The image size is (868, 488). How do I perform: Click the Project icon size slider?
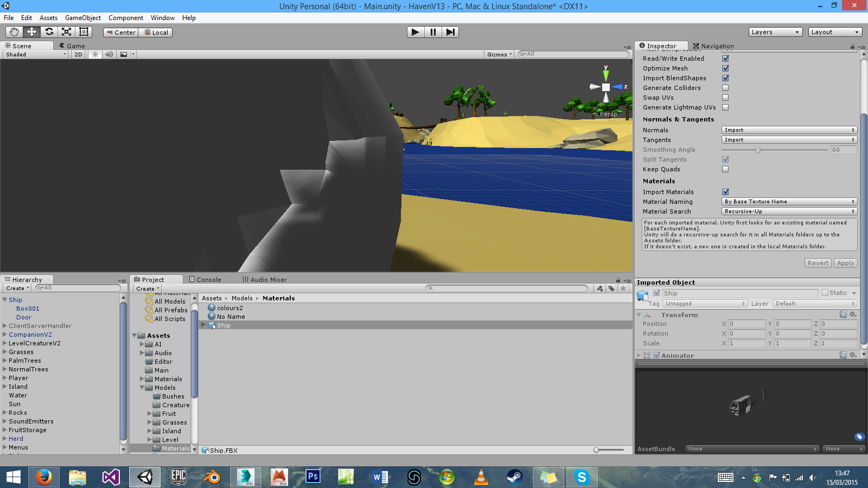coord(609,450)
